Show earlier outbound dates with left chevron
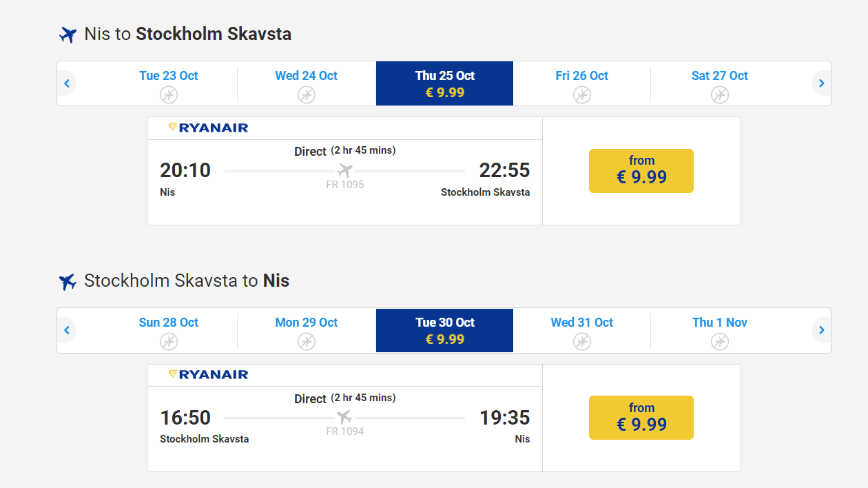The image size is (868, 488). click(67, 83)
